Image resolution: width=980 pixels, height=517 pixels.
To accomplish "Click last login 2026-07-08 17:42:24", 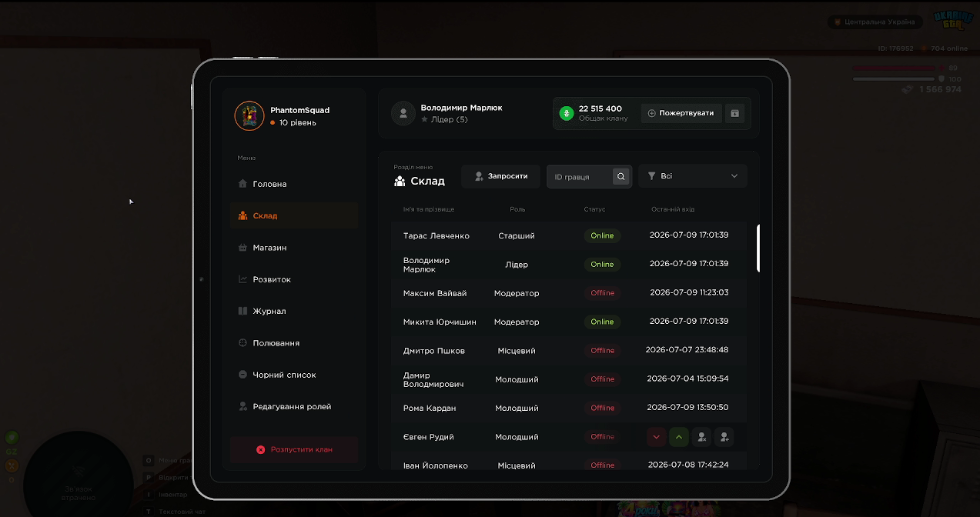I will pyautogui.click(x=687, y=465).
